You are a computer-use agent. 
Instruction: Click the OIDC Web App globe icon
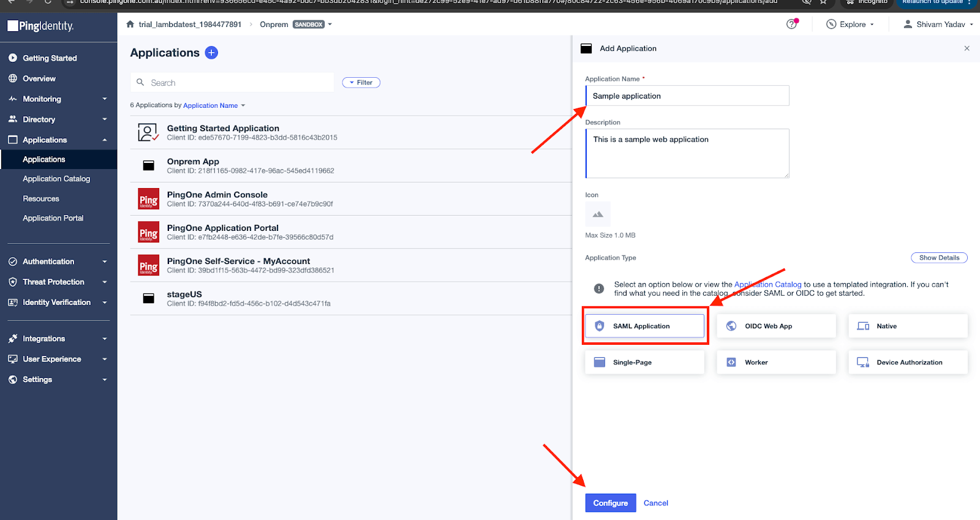(731, 326)
